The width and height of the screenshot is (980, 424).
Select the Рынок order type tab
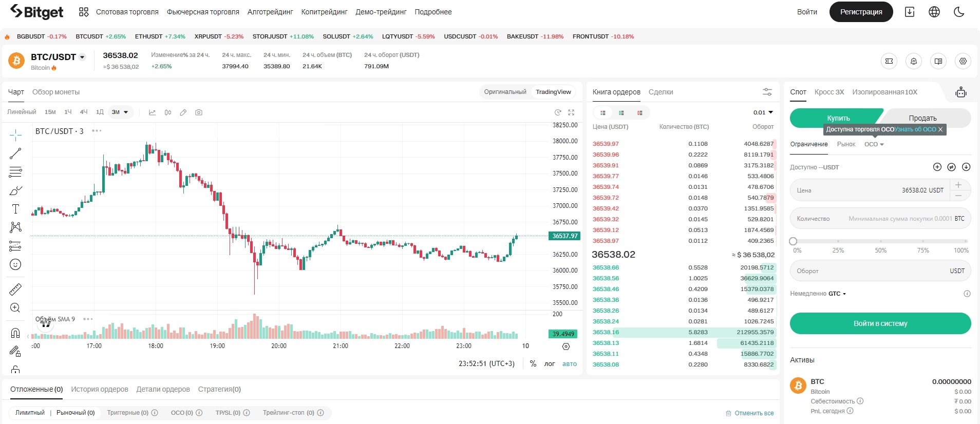pyautogui.click(x=846, y=144)
